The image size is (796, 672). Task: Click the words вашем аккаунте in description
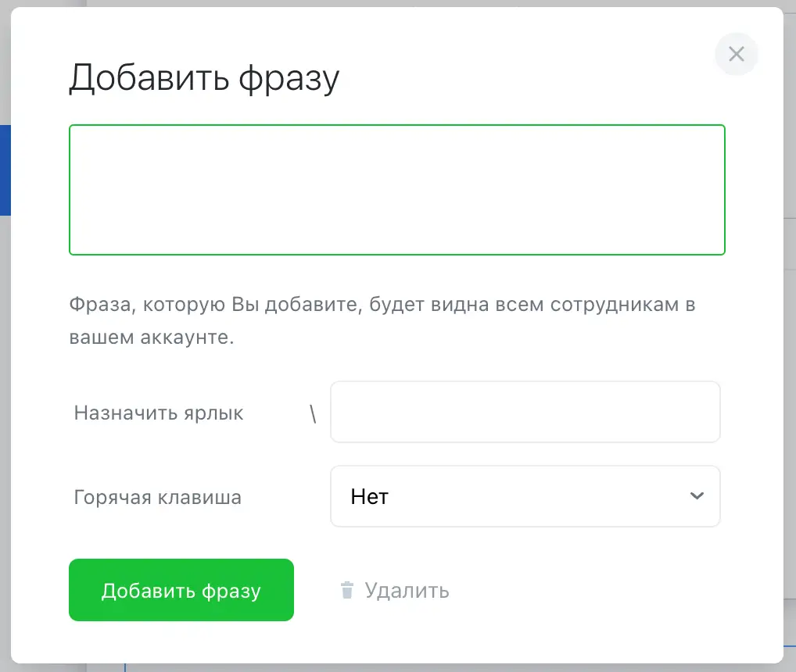pyautogui.click(x=151, y=340)
